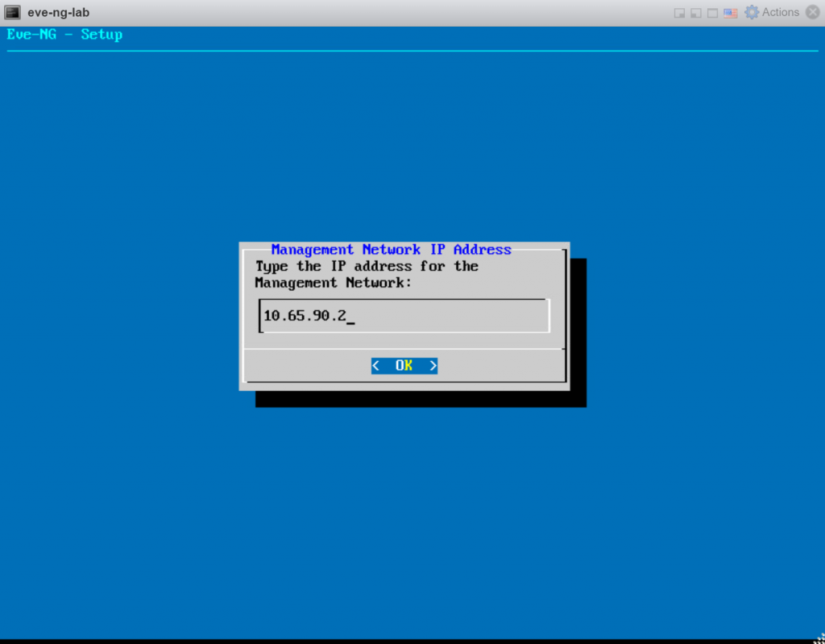The image size is (825, 644).
Task: Click the first window-scaling icon in toolbar
Action: point(678,12)
